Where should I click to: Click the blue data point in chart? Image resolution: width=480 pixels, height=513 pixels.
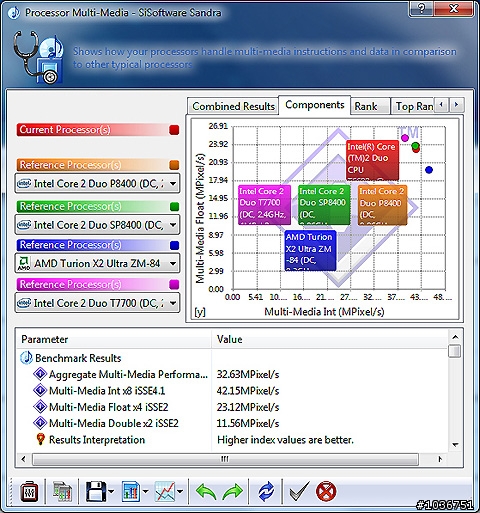tap(429, 170)
